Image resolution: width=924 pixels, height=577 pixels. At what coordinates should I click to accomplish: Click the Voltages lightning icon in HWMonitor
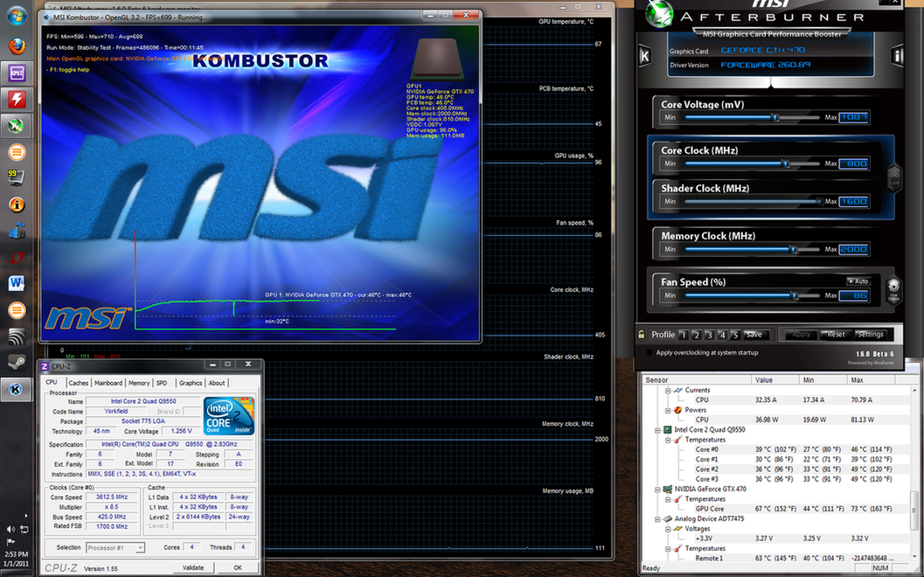pos(677,529)
